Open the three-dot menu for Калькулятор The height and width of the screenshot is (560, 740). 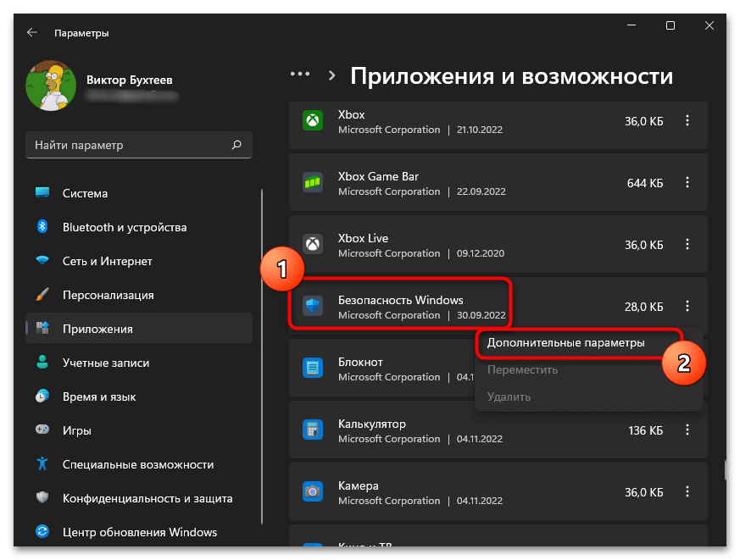[687, 430]
